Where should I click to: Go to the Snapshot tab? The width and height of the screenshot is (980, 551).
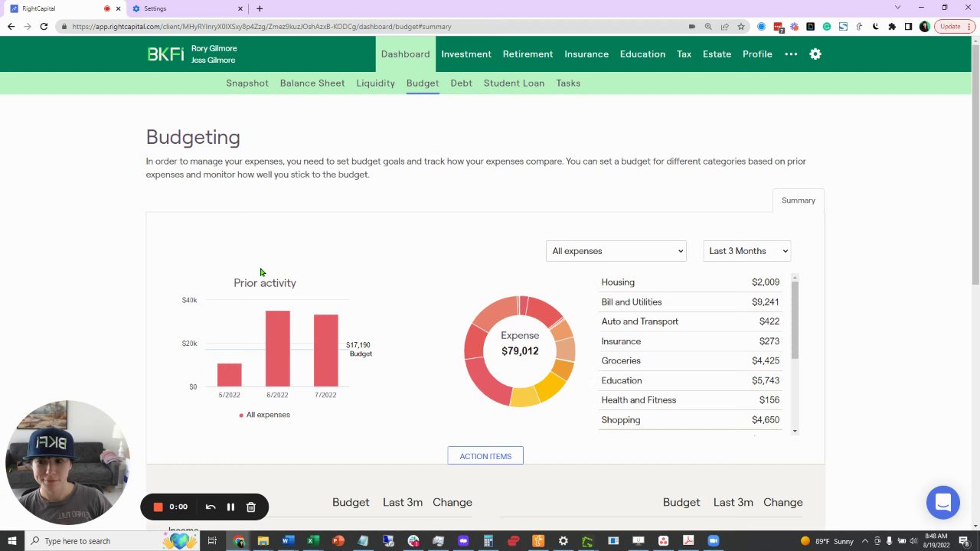tap(247, 83)
